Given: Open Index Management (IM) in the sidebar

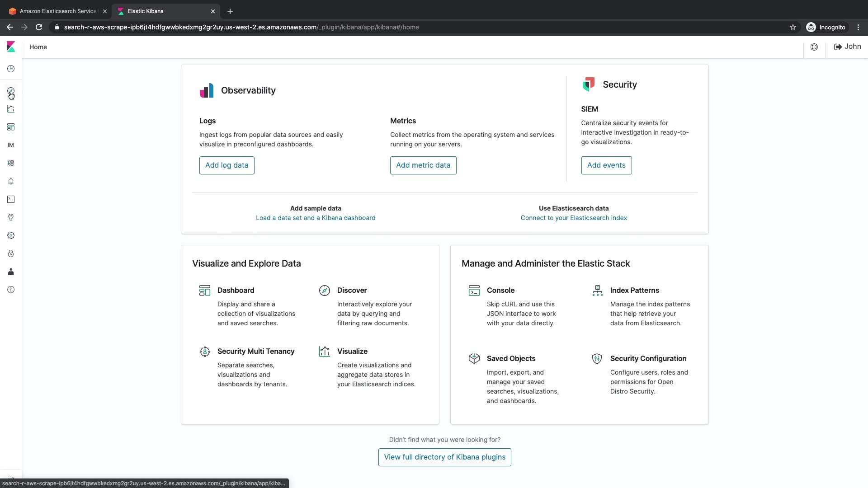Looking at the screenshot, I should (11, 145).
